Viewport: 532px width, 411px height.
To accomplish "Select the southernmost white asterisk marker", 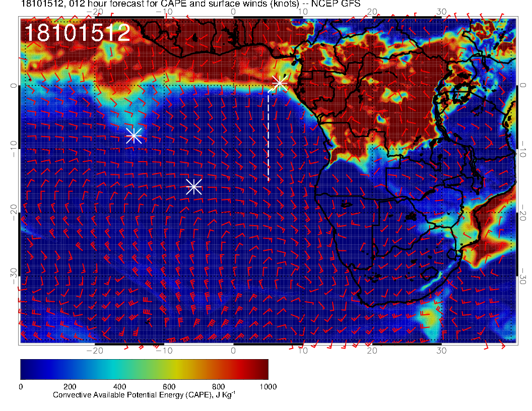I will [194, 186].
